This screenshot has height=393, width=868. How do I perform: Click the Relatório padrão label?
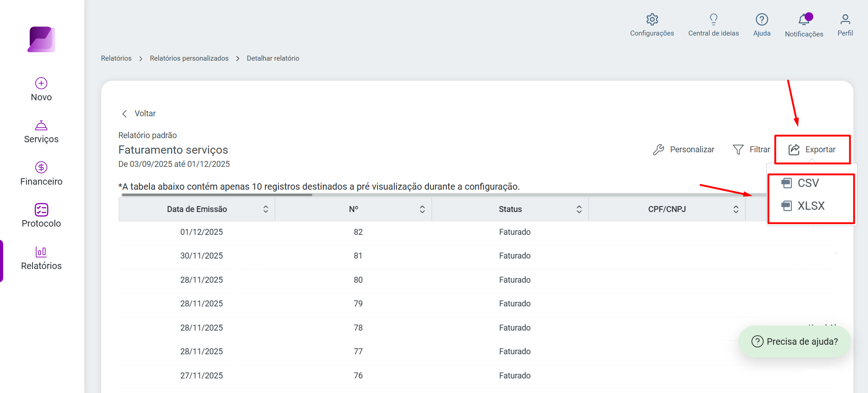(148, 135)
